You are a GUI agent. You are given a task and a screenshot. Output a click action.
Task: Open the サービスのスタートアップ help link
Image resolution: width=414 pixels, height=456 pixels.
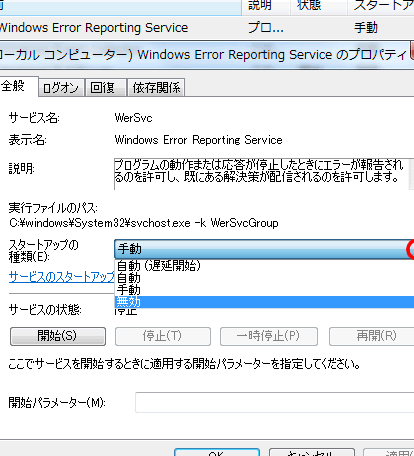(62, 277)
